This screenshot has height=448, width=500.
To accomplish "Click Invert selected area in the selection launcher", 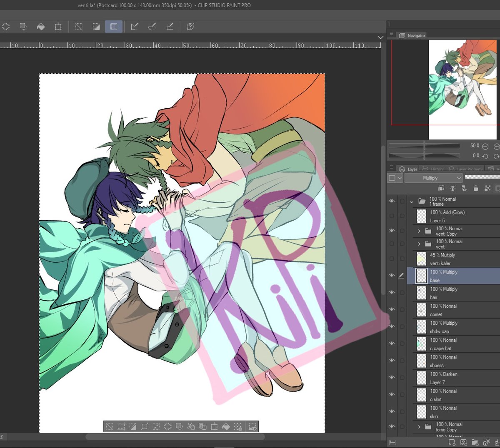I will click(133, 426).
